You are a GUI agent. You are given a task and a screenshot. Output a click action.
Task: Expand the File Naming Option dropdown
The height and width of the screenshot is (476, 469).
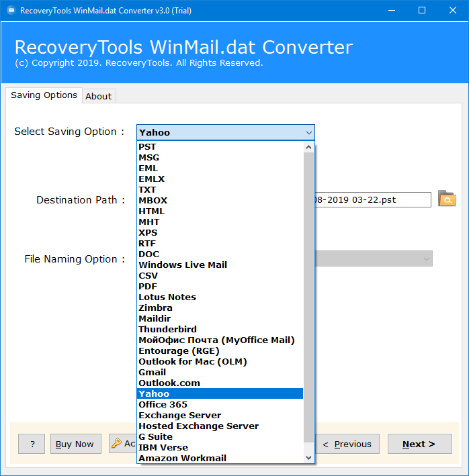pos(427,259)
